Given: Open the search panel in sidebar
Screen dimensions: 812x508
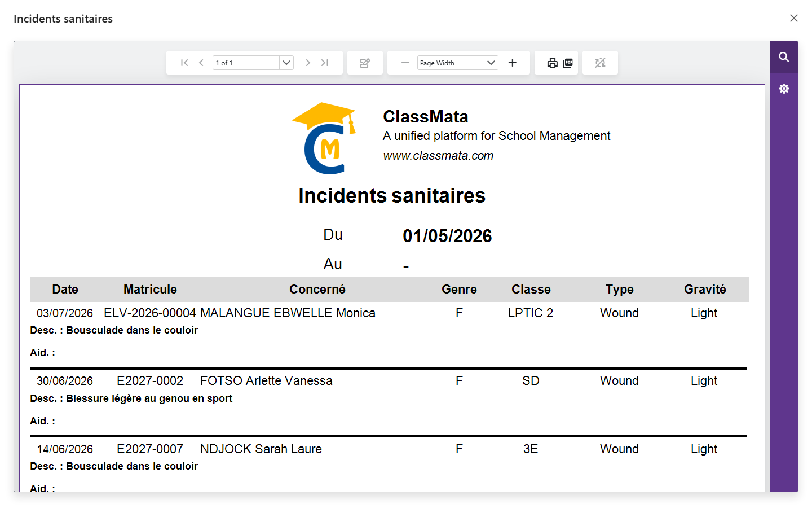Looking at the screenshot, I should click(x=784, y=57).
